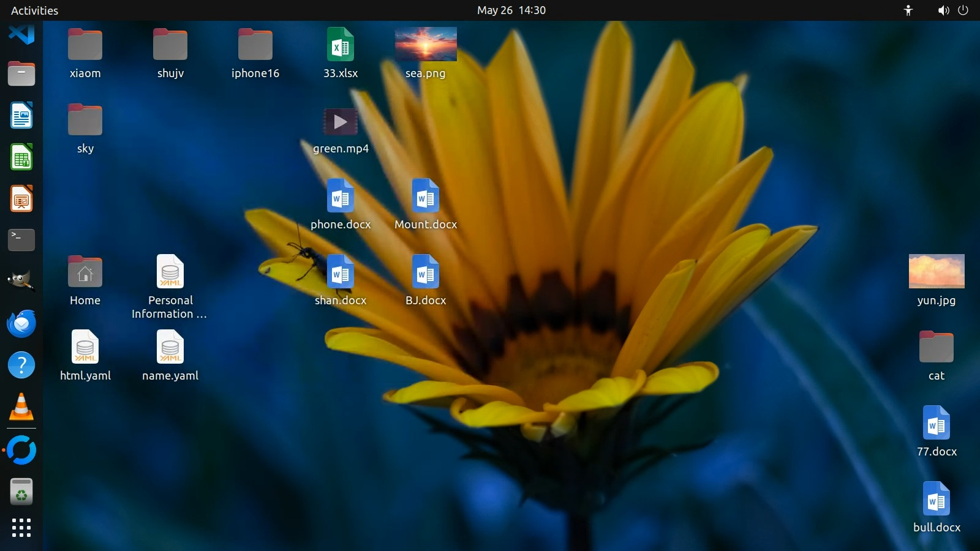Select the green.mp4 video file
The width and height of the screenshot is (980, 551).
tap(341, 122)
